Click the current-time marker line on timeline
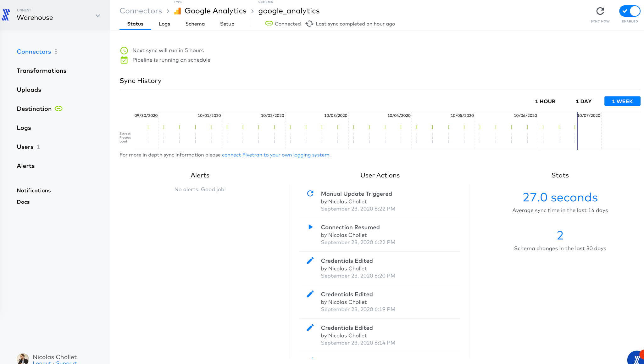644x364 pixels. pos(577,131)
